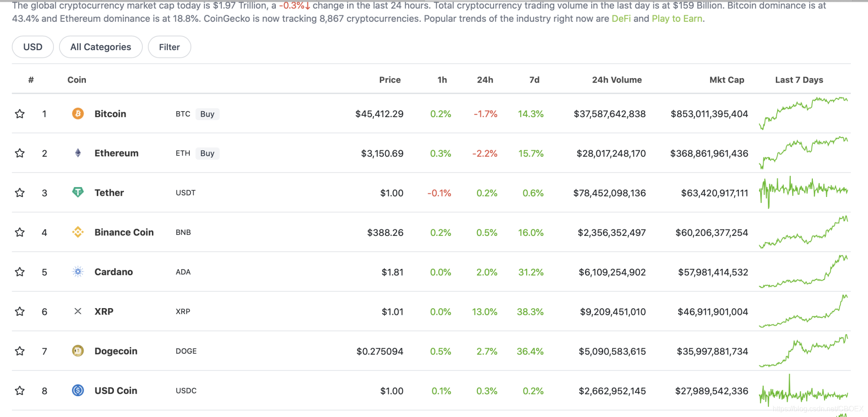Screen dimensions: 868x417
Task: Sort the table by rank number column
Action: click(x=31, y=80)
